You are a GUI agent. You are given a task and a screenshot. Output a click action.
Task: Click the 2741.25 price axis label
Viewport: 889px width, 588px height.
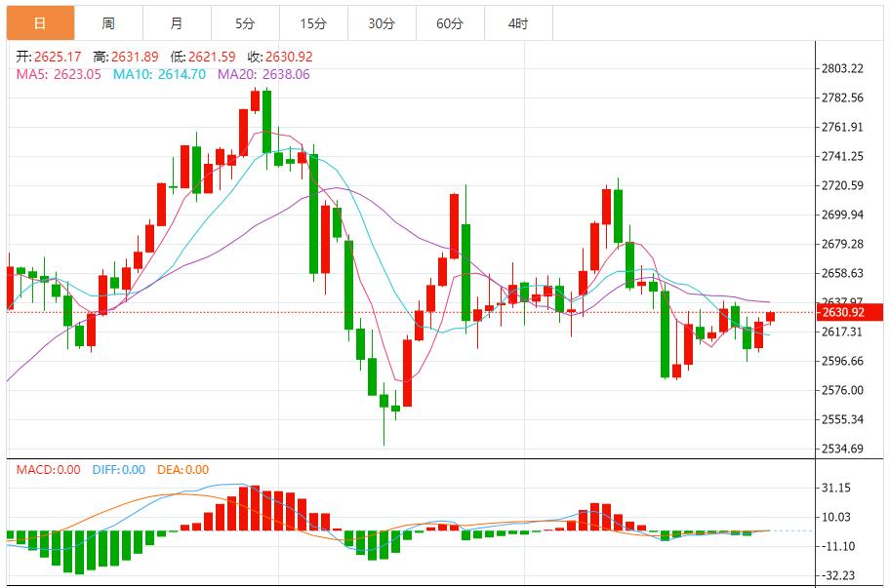842,156
